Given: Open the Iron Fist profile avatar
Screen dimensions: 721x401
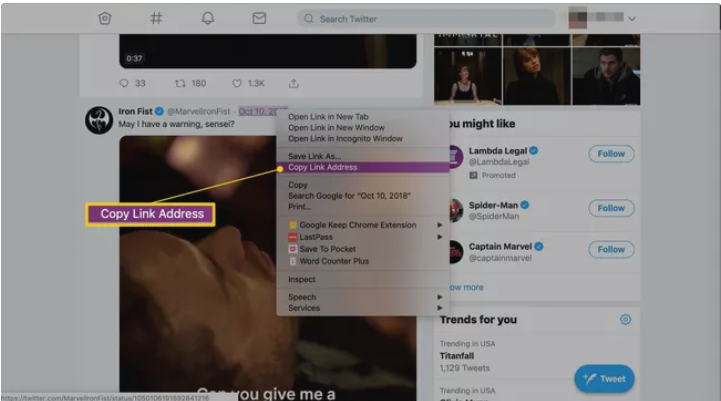Looking at the screenshot, I should [x=99, y=120].
